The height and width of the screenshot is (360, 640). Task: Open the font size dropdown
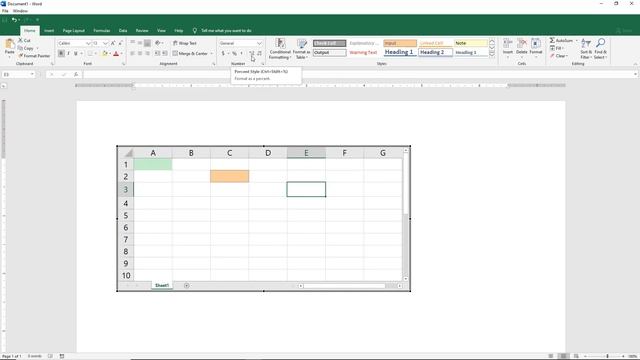105,43
